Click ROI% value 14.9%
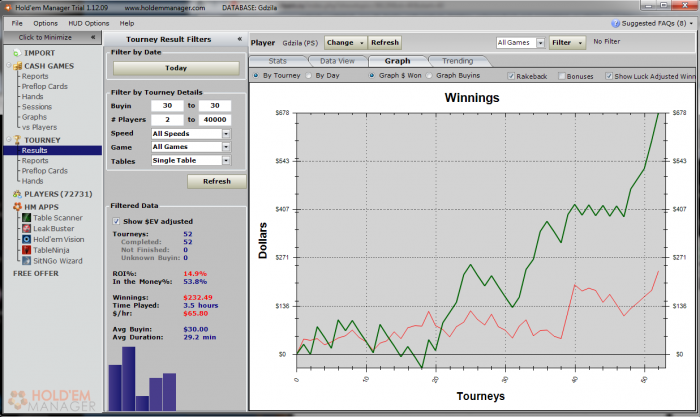Viewport: 700px width, 417px height. [195, 274]
